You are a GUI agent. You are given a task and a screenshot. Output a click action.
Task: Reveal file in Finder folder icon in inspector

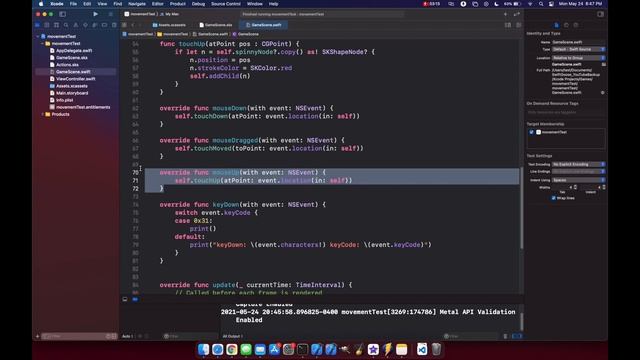(604, 64)
